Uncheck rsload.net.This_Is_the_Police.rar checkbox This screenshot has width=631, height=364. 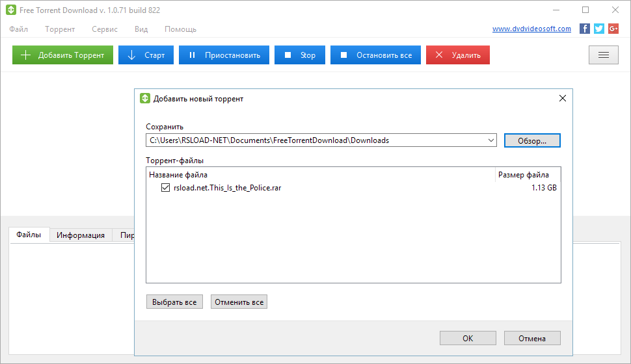click(x=165, y=187)
